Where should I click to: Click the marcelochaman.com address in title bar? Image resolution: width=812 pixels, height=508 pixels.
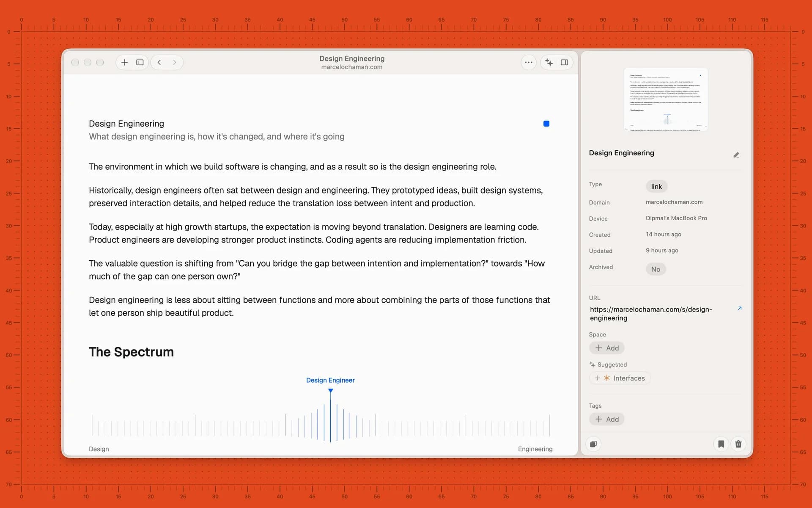click(351, 67)
